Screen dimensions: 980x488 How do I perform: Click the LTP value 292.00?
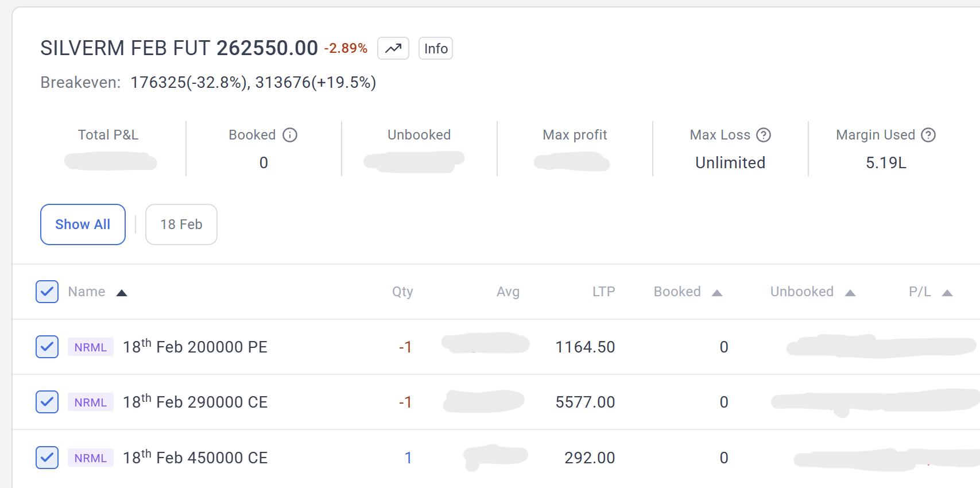click(589, 458)
